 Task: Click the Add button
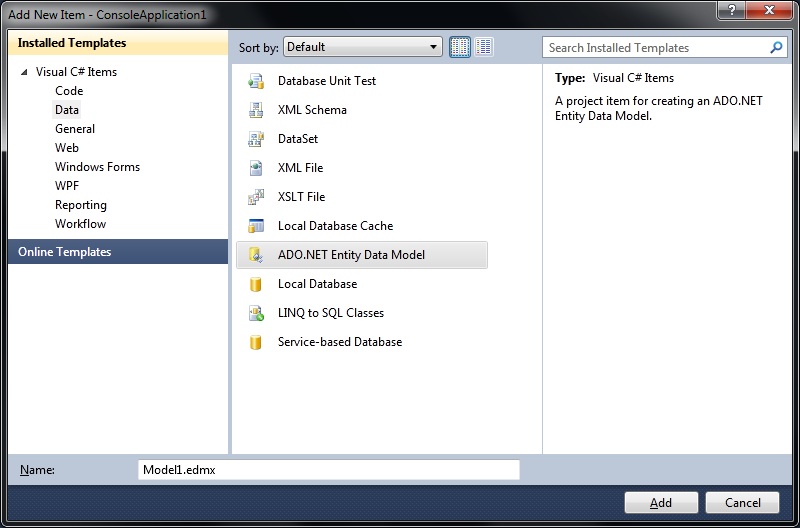[661, 503]
